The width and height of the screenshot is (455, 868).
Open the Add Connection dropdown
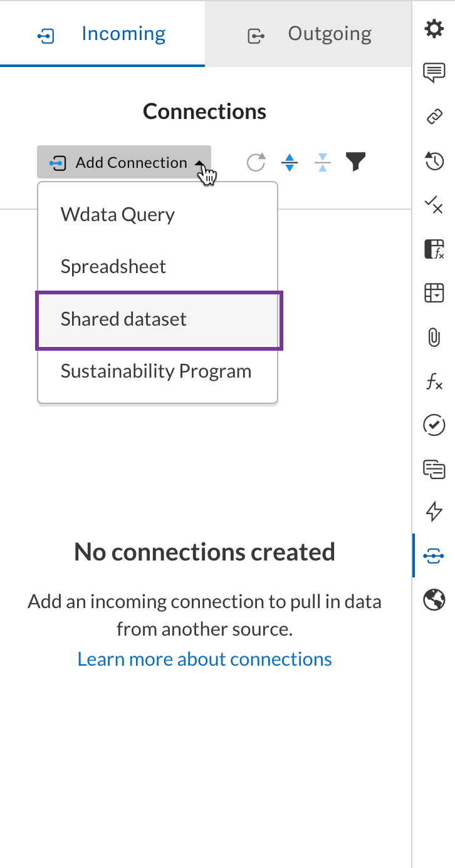click(x=124, y=163)
